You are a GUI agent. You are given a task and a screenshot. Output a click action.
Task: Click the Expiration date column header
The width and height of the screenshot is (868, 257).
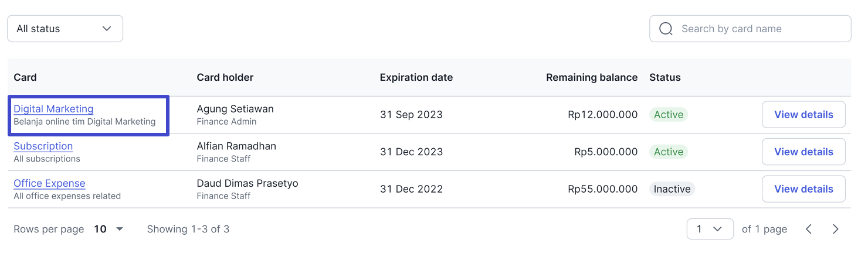416,77
